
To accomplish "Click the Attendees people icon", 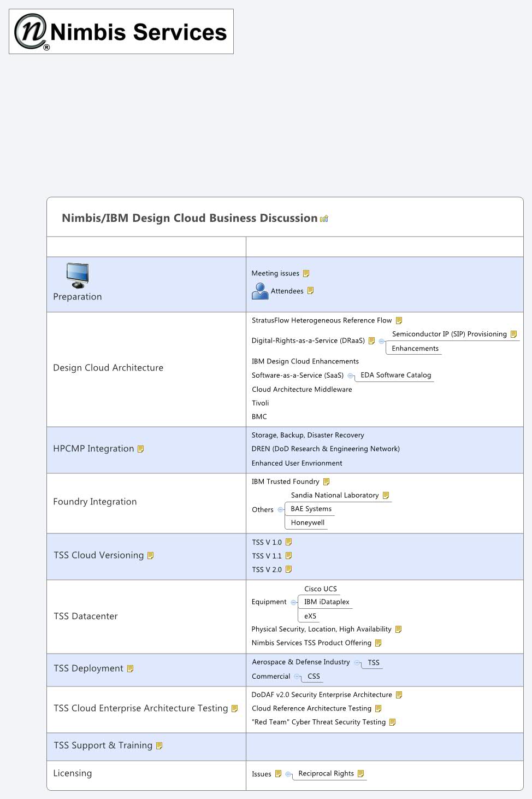I will pyautogui.click(x=259, y=291).
